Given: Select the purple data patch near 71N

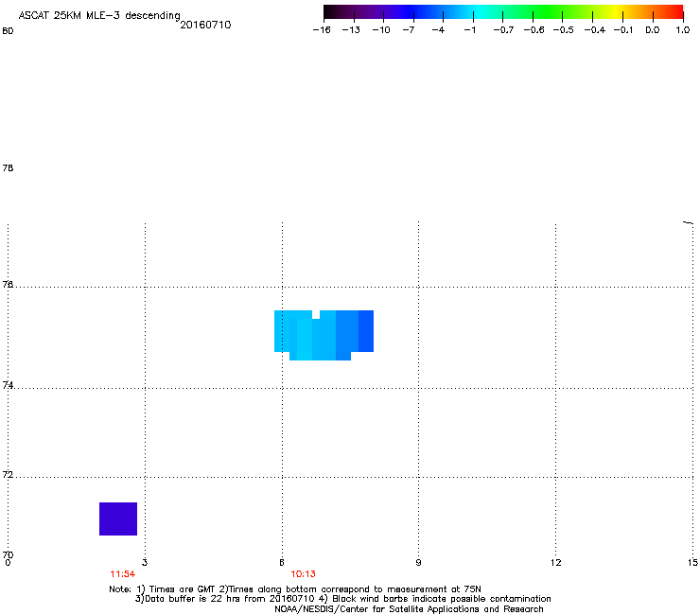Looking at the screenshot, I should (x=118, y=518).
